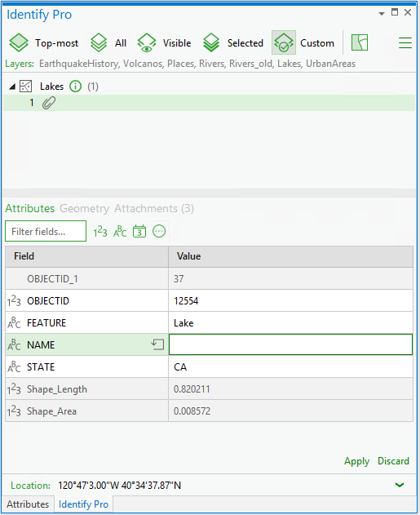Click the Lakes layer info icon

[76, 87]
